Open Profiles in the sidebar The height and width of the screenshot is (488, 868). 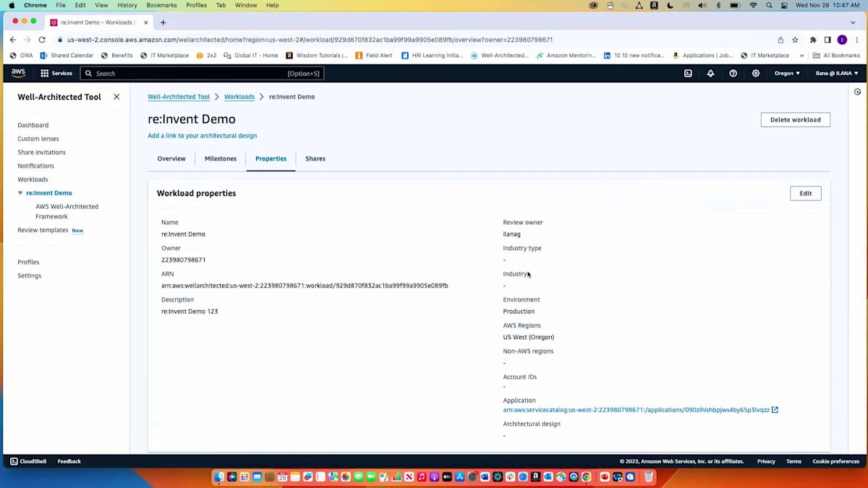pyautogui.click(x=28, y=262)
